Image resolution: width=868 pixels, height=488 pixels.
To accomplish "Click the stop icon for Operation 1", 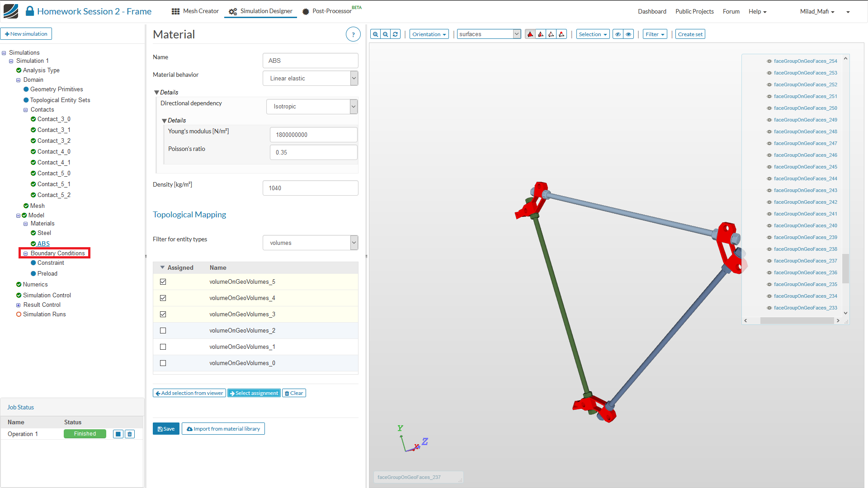I will coord(118,434).
